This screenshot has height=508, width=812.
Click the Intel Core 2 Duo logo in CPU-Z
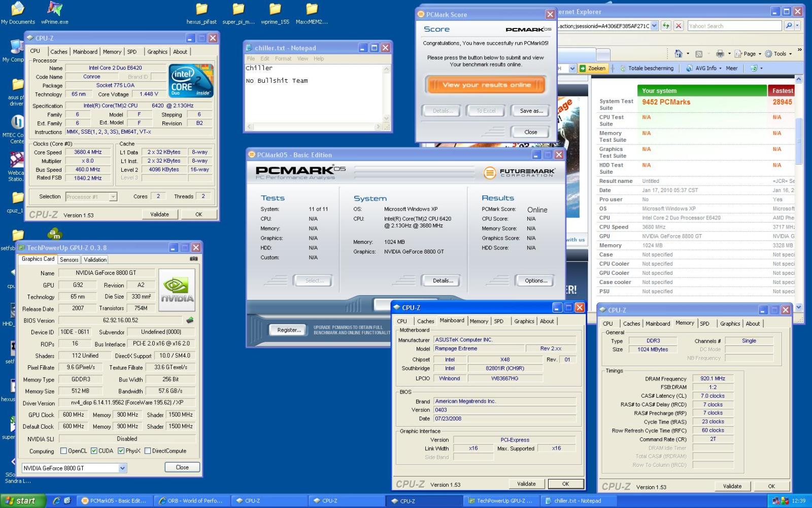point(191,81)
